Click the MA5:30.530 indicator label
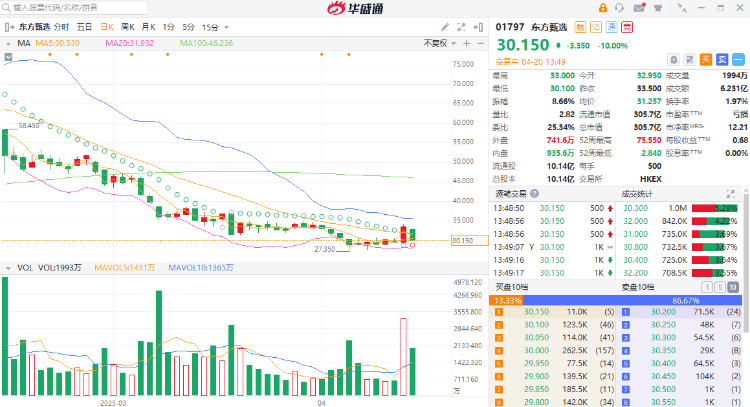The height and width of the screenshot is (407, 750). 58,44
